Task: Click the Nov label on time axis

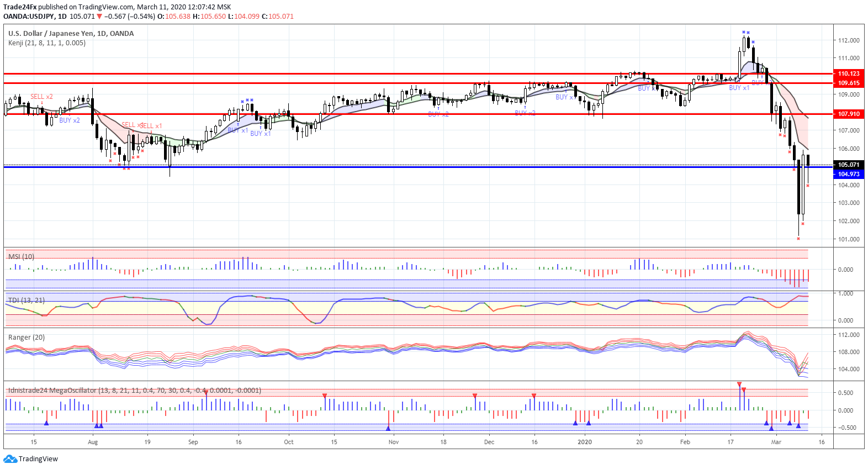Action: (394, 442)
